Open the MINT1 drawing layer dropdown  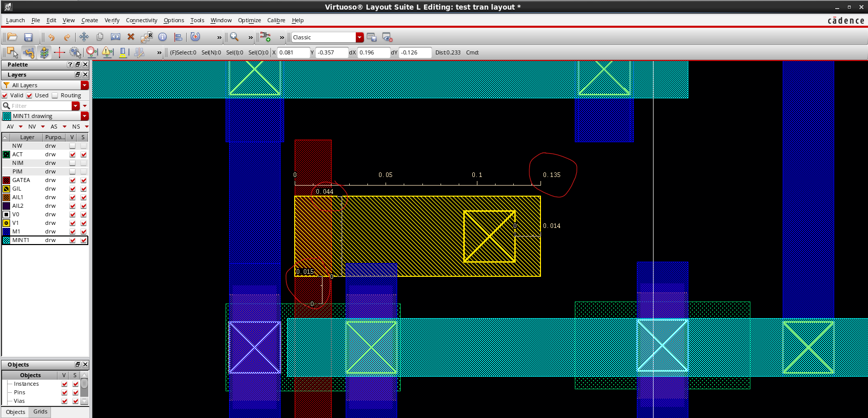click(x=85, y=116)
